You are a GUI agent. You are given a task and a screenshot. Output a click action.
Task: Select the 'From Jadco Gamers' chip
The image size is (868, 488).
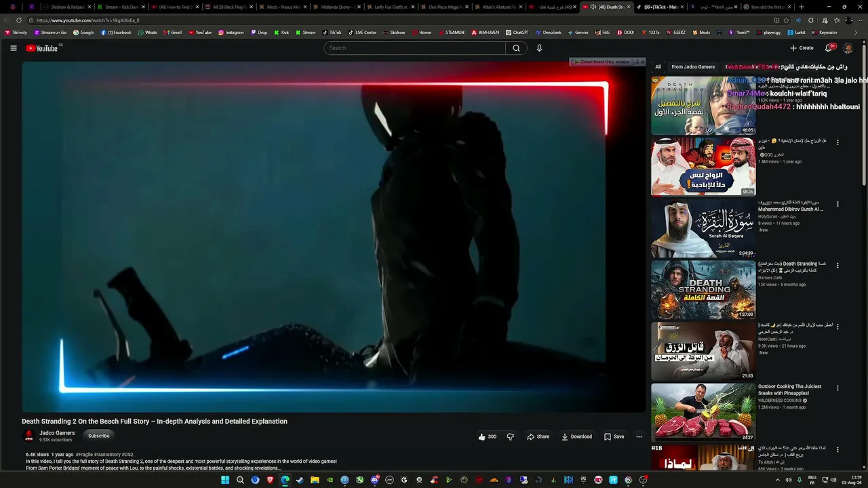coord(693,67)
